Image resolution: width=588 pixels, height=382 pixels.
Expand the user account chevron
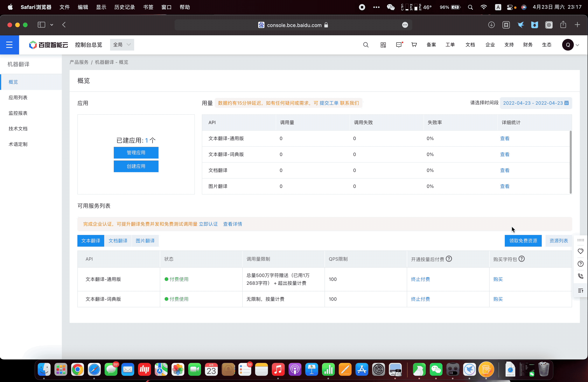click(x=577, y=45)
